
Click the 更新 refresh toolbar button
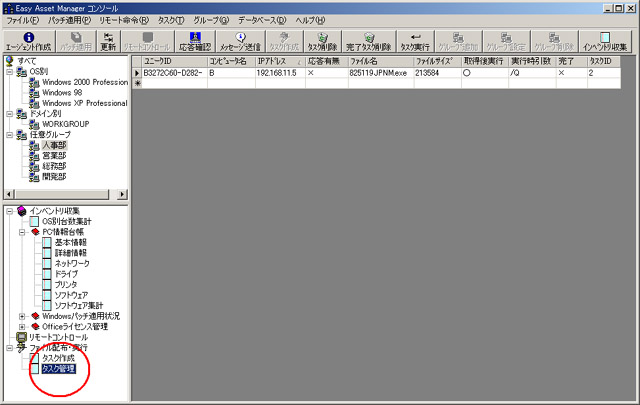click(108, 42)
